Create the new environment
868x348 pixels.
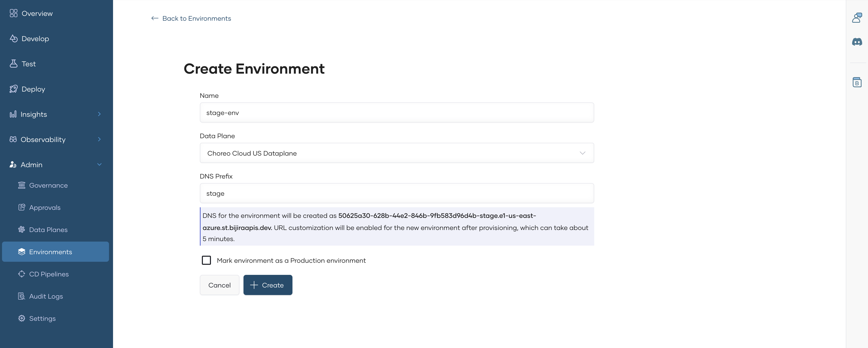click(x=267, y=285)
